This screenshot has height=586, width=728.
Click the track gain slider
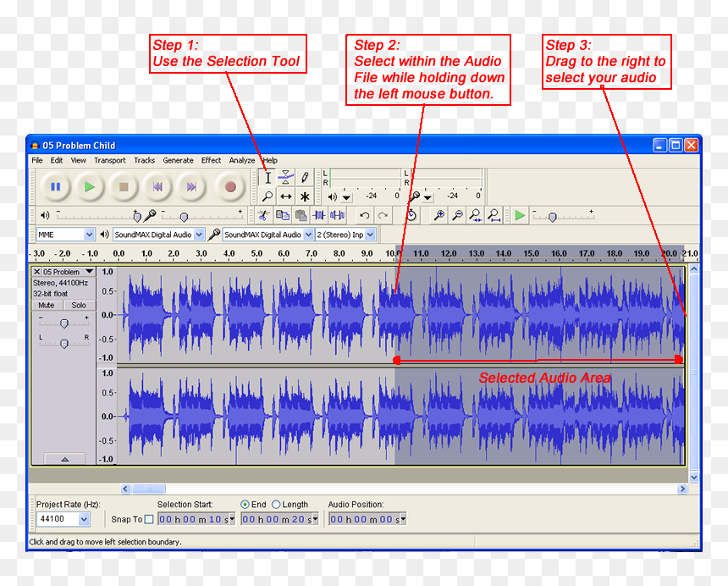point(64,323)
